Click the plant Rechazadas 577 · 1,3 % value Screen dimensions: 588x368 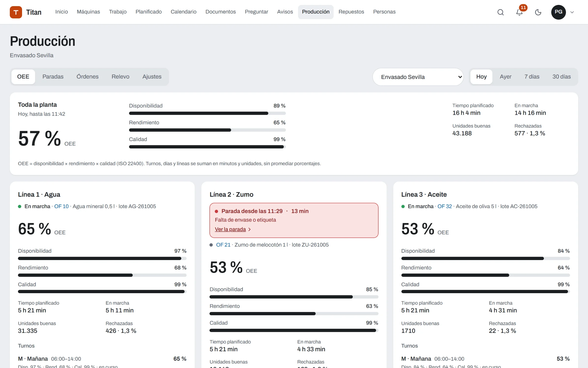coord(530,133)
